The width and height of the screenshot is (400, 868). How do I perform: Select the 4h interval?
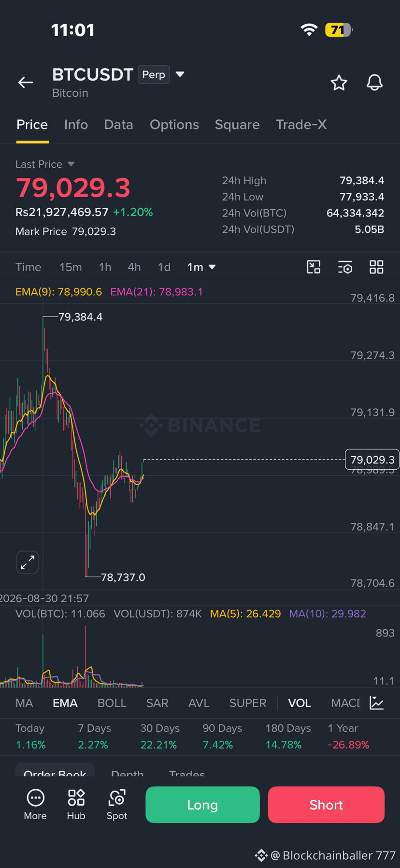(134, 267)
